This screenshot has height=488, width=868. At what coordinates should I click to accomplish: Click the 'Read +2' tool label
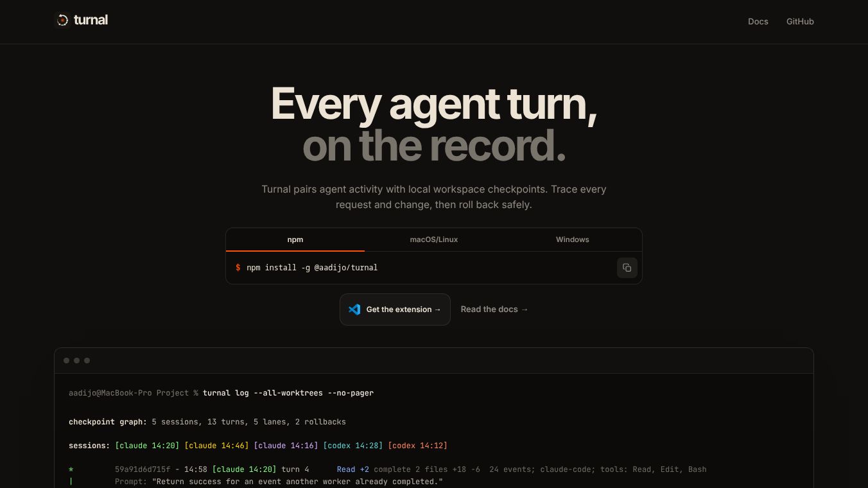pos(353,469)
